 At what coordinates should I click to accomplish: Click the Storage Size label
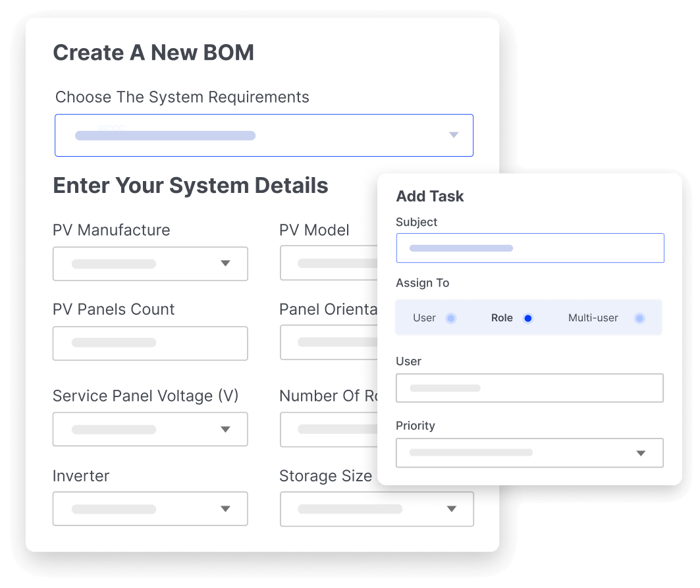pos(325,476)
